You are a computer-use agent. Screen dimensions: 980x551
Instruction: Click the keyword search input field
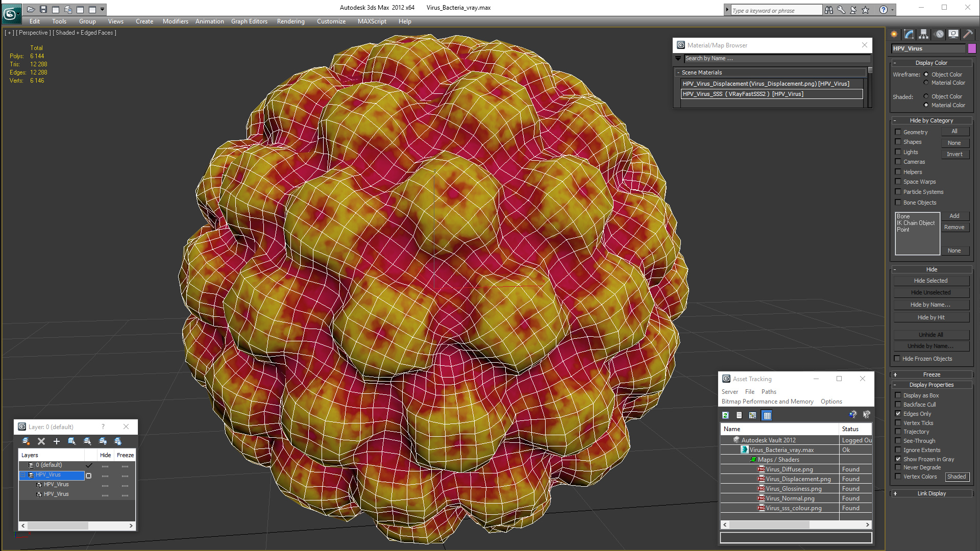click(x=776, y=10)
